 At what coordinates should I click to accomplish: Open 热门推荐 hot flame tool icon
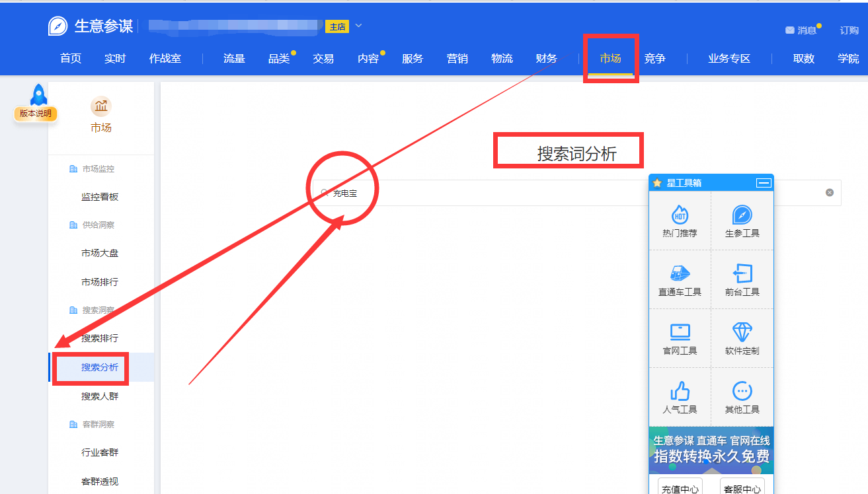coord(680,215)
